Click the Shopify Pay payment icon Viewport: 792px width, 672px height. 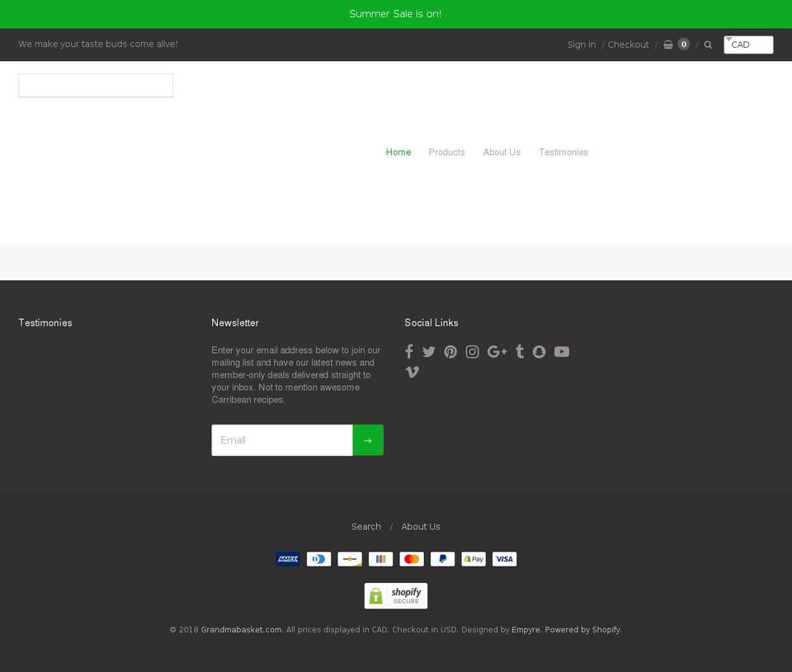(474, 559)
